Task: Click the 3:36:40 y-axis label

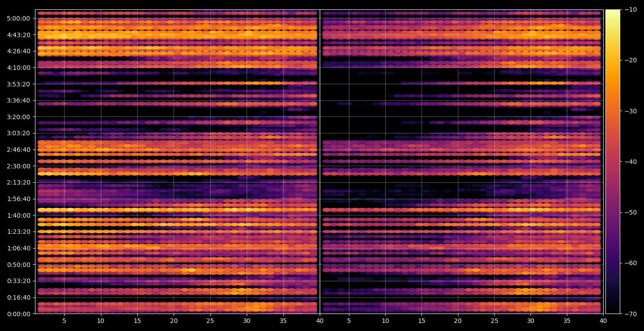Action: pos(18,100)
